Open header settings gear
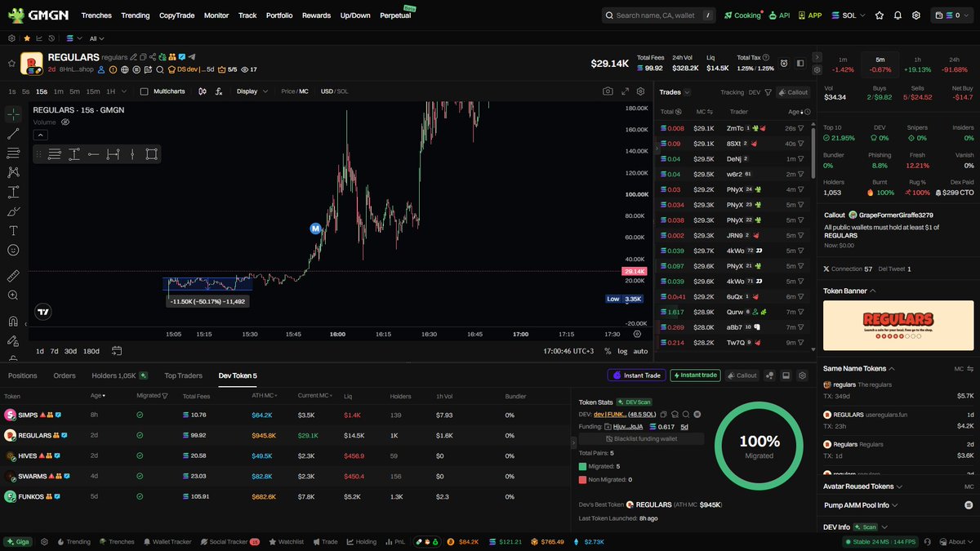This screenshot has width=980, height=551. [916, 16]
